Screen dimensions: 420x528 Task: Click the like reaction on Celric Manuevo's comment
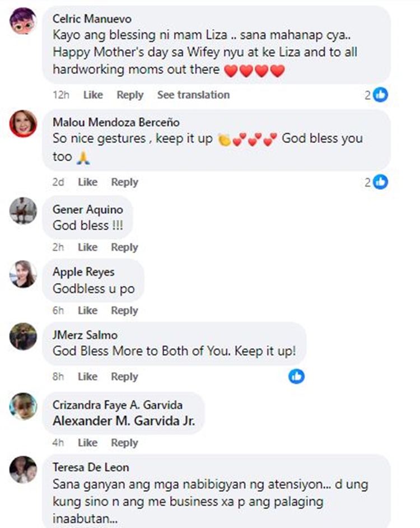[380, 95]
